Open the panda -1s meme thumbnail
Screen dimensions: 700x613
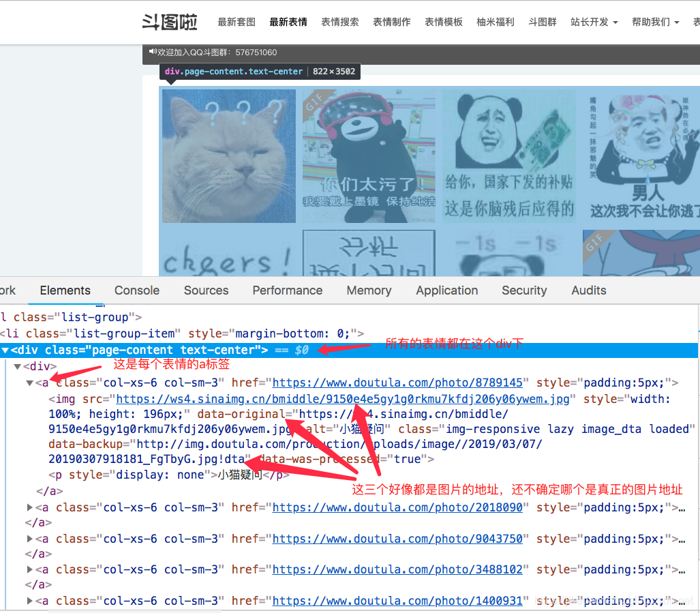click(x=509, y=253)
